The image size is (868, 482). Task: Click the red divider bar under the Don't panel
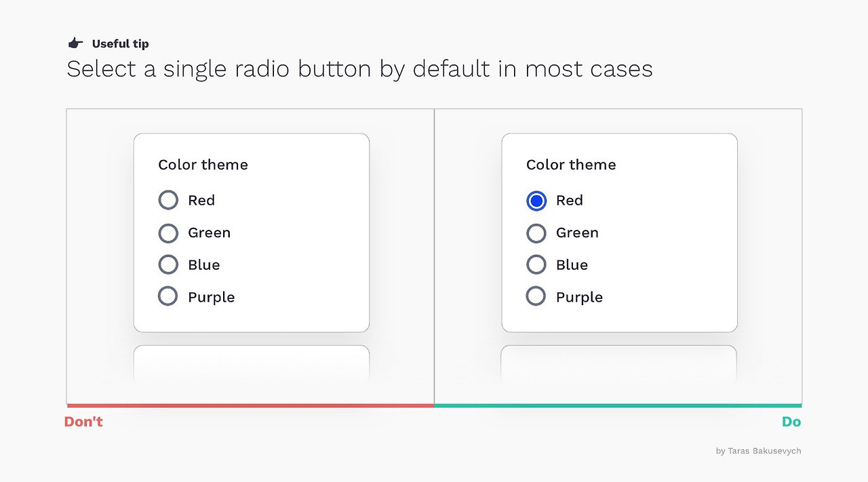(250, 403)
